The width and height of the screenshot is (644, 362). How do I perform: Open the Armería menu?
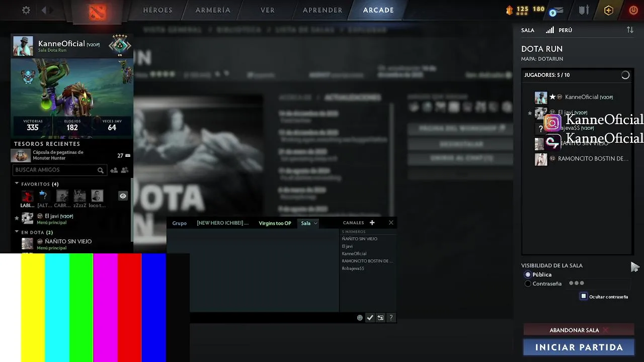(213, 10)
